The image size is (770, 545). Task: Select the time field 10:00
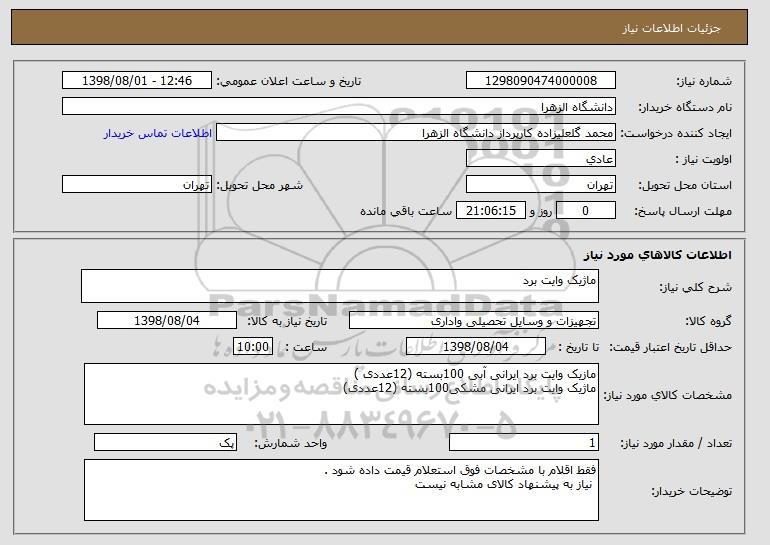click(x=253, y=347)
